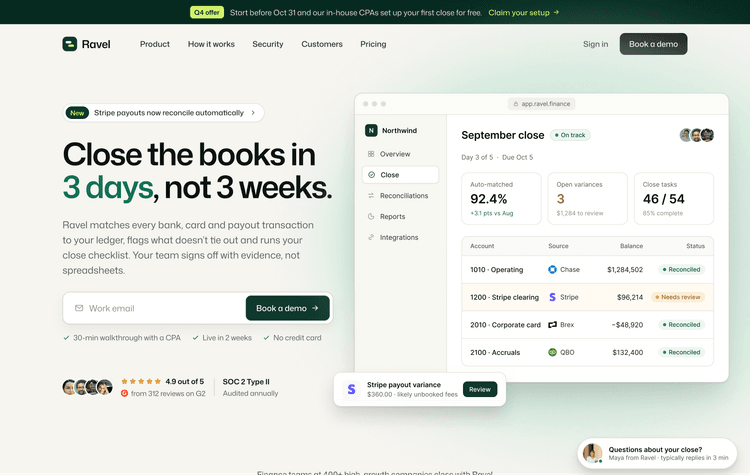Image resolution: width=750 pixels, height=475 pixels.
Task: Go to the Pricing page
Action: coord(373,44)
